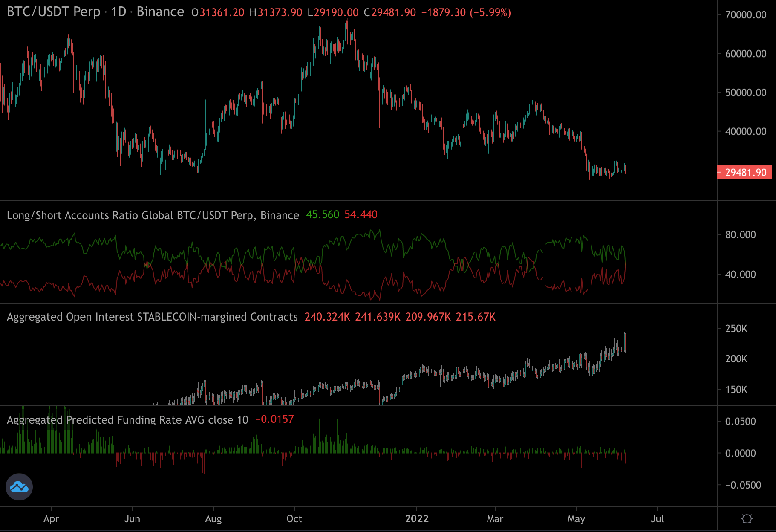Open chart settings via the gear icon
776x532 pixels.
[747, 519]
